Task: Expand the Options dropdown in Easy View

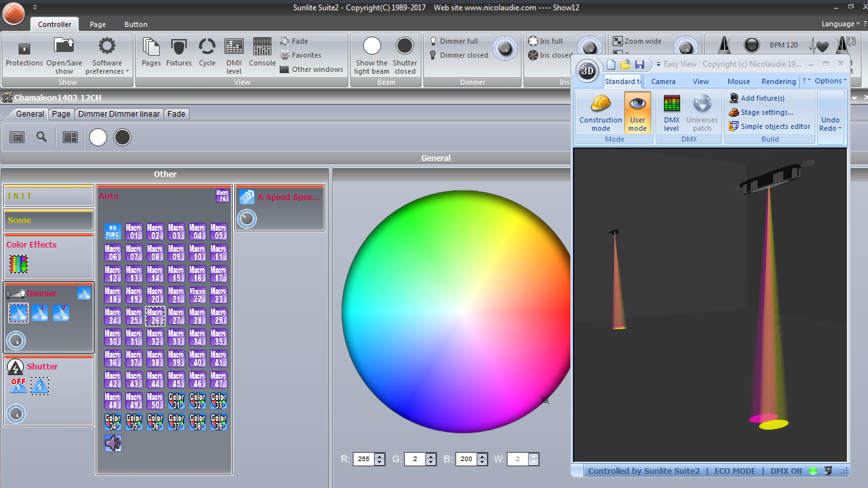Action: coord(831,81)
